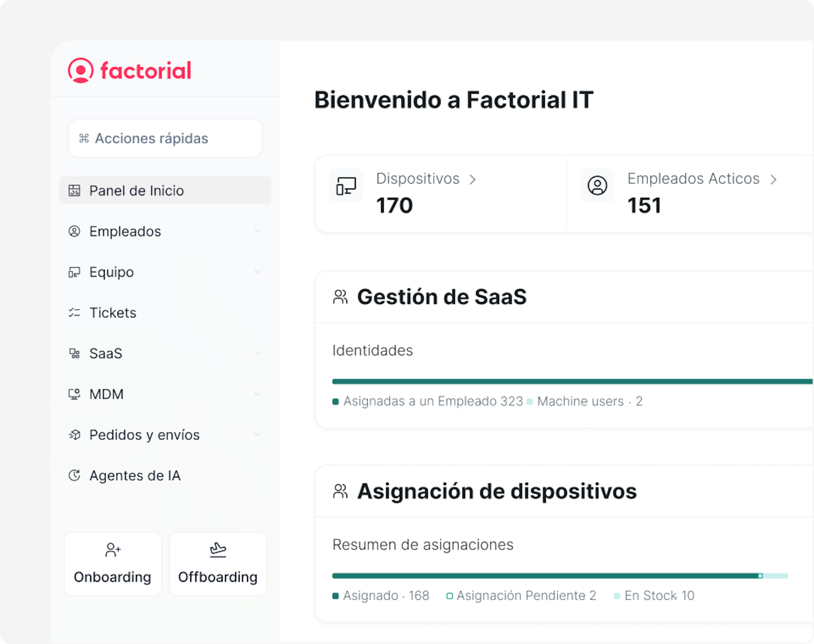The image size is (814, 644).
Task: Open the Tickets menu item
Action: 113,313
